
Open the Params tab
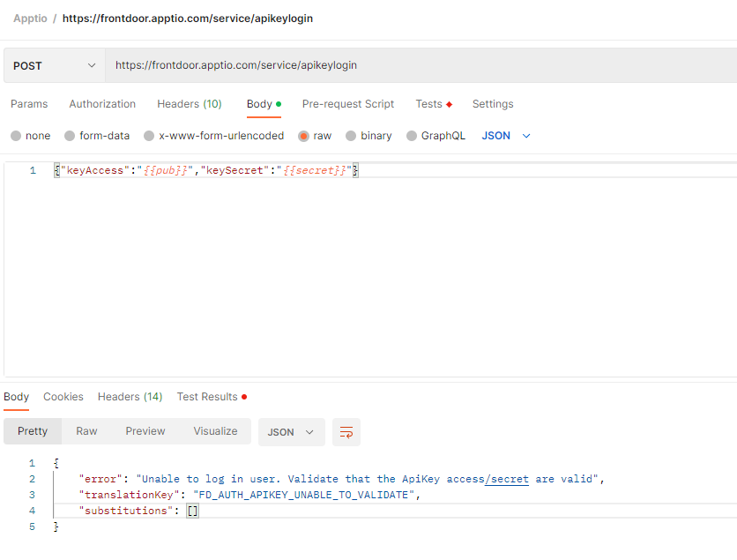click(x=29, y=104)
